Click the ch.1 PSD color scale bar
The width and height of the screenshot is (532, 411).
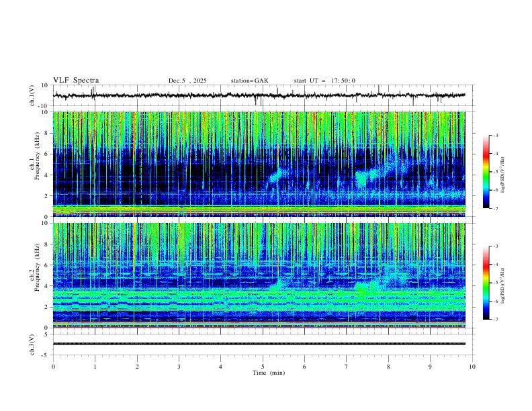coord(486,172)
